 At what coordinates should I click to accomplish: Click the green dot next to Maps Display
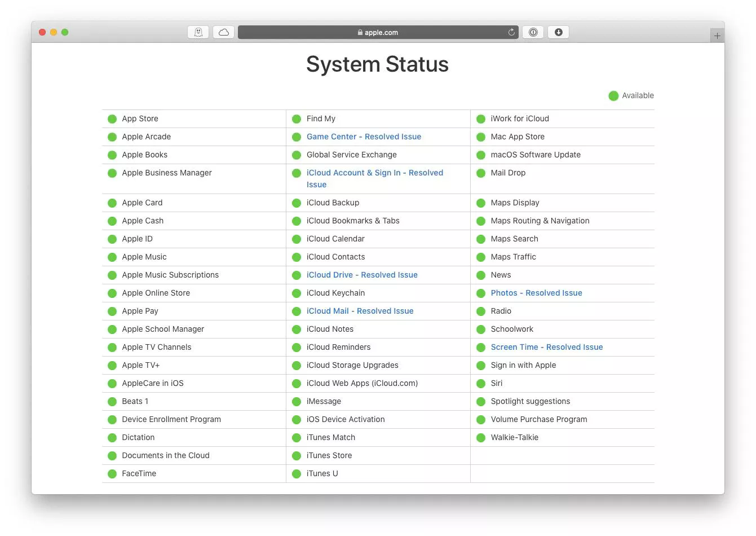point(481,203)
